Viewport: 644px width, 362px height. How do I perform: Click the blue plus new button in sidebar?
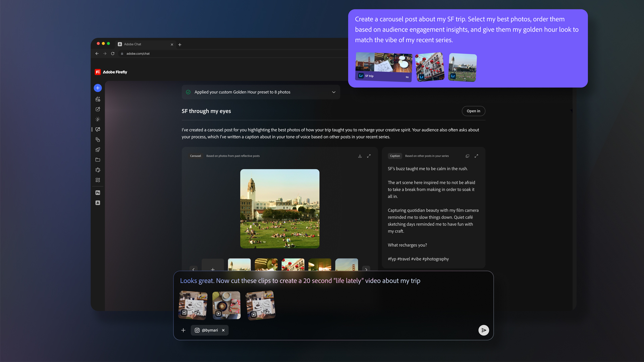[x=98, y=88]
